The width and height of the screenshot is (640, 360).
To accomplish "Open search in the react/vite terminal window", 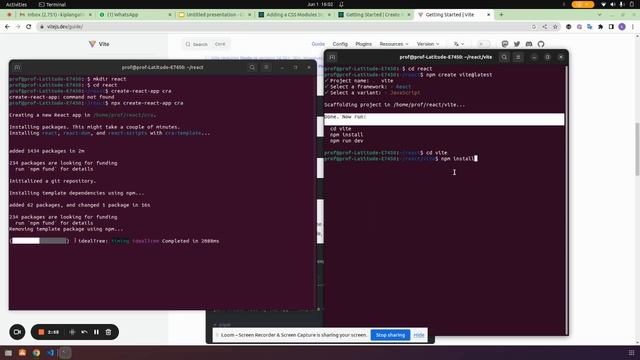I will click(504, 57).
